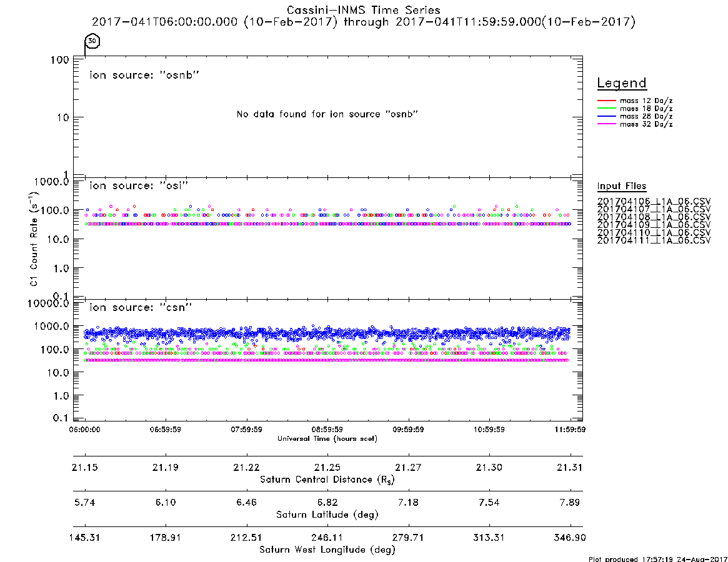Image resolution: width=728 pixels, height=562 pixels.
Task: Click the Universal Time axis title
Action: pos(327,438)
